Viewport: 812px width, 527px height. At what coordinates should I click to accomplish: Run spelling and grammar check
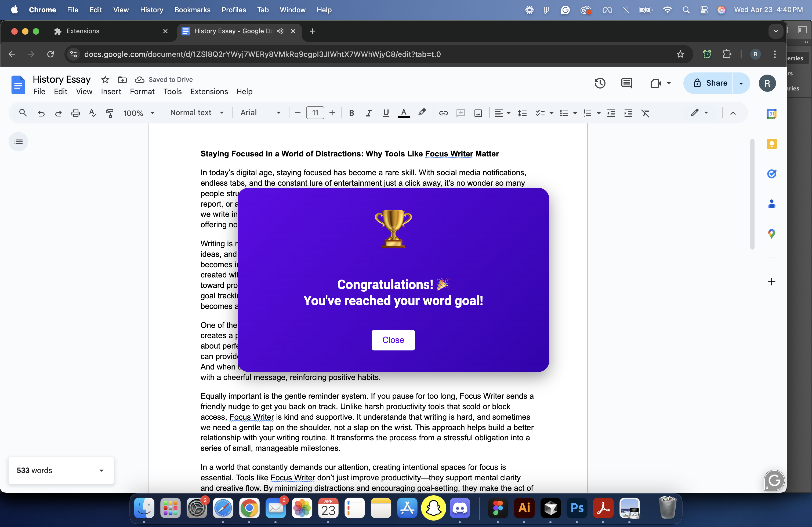click(x=92, y=113)
